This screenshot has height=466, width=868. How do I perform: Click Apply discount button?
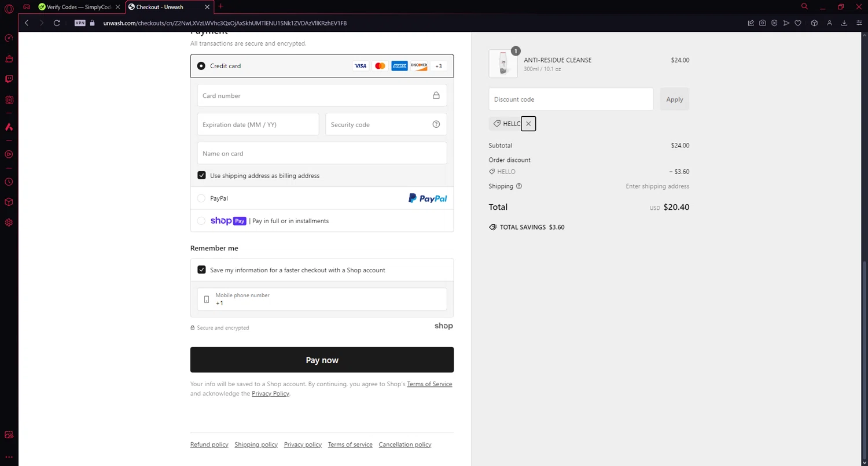(x=675, y=99)
